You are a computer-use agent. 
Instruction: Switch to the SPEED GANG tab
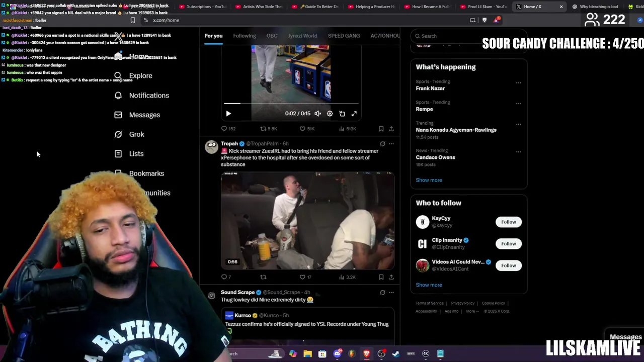click(x=344, y=36)
